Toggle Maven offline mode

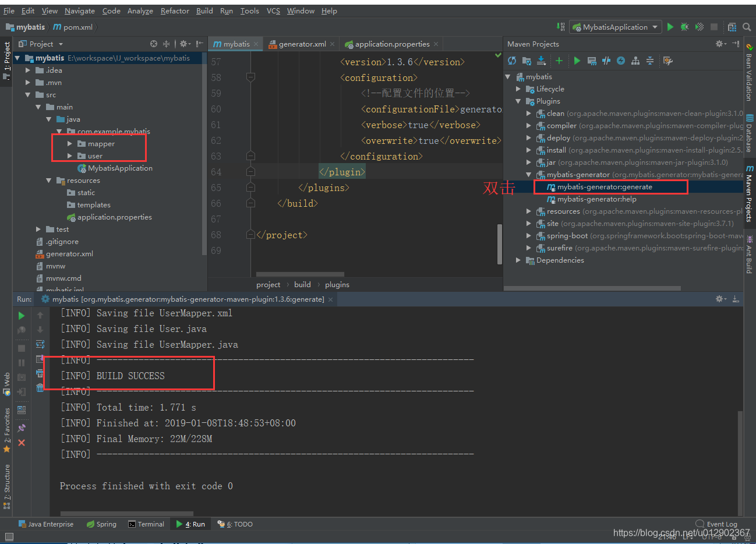pyautogui.click(x=606, y=61)
